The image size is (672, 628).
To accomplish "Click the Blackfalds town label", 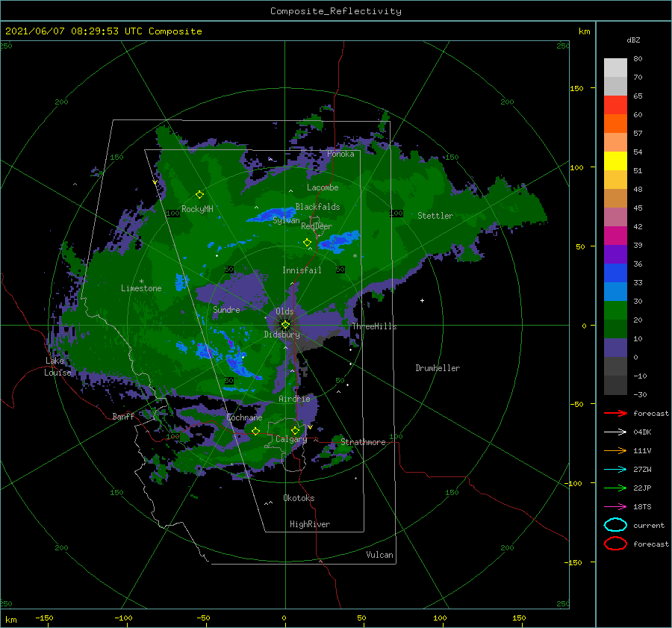I will pyautogui.click(x=317, y=207).
